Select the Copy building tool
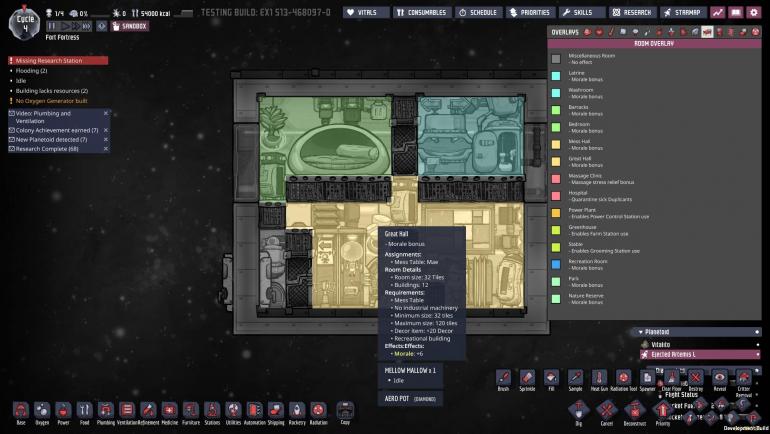Viewport: 770px width, 434px height. [345, 412]
